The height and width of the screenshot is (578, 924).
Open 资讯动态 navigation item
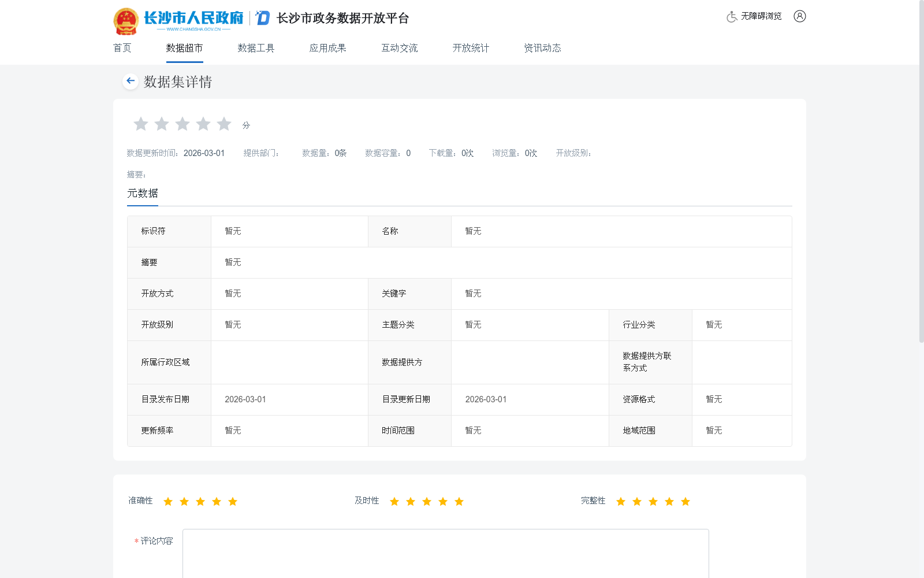542,48
